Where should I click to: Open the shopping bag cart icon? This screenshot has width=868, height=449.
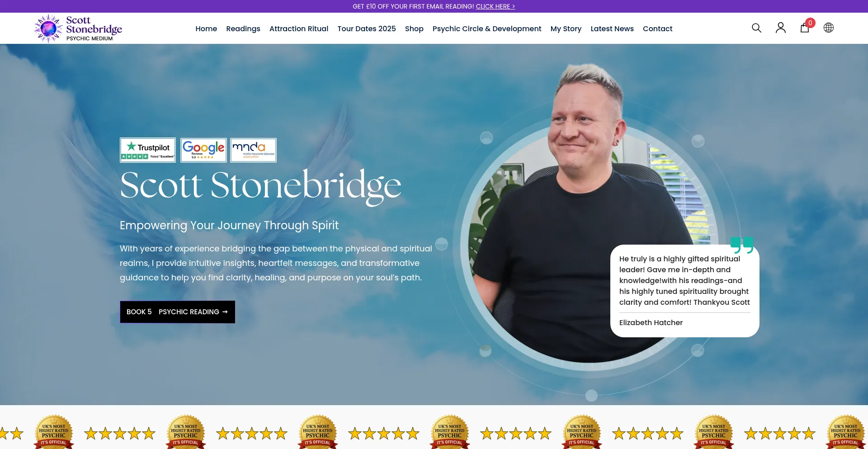805,28
